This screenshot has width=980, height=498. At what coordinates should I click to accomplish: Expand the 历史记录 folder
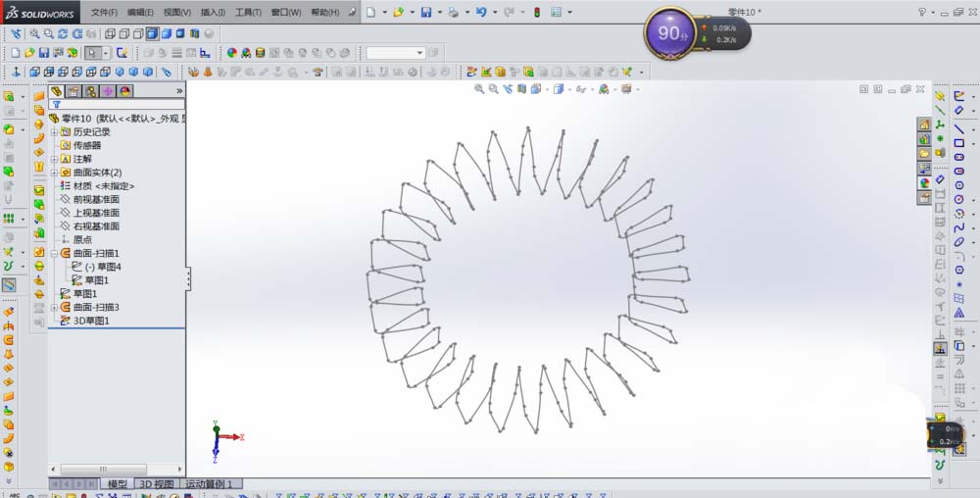point(54,131)
